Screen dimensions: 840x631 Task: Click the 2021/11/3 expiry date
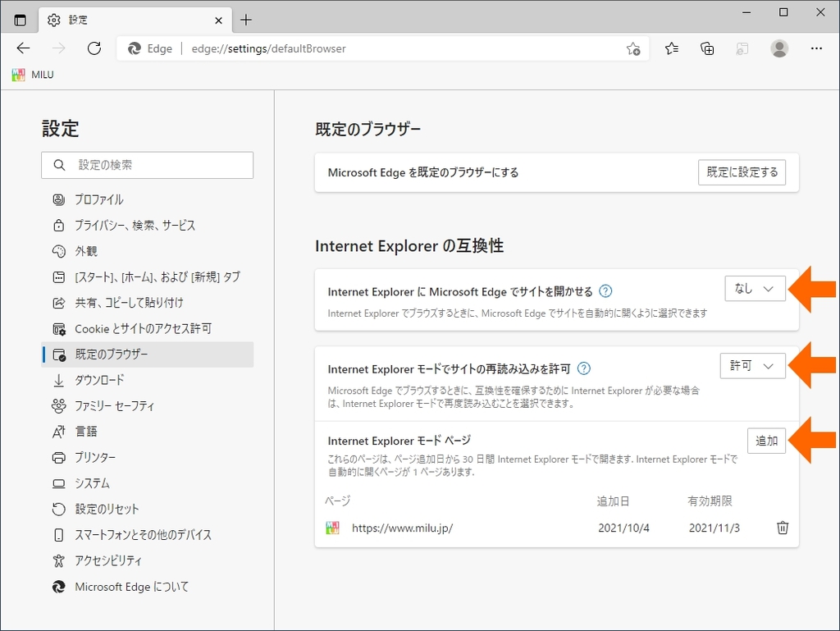(x=714, y=528)
